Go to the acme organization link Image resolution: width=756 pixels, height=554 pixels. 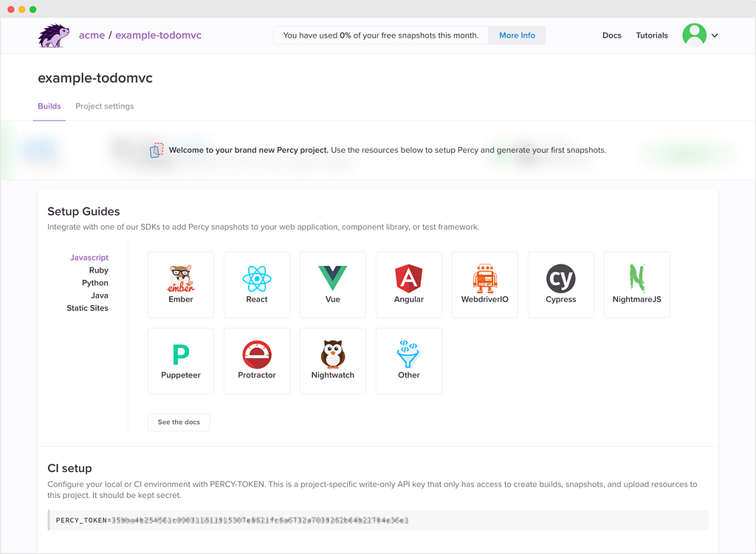pos(92,35)
